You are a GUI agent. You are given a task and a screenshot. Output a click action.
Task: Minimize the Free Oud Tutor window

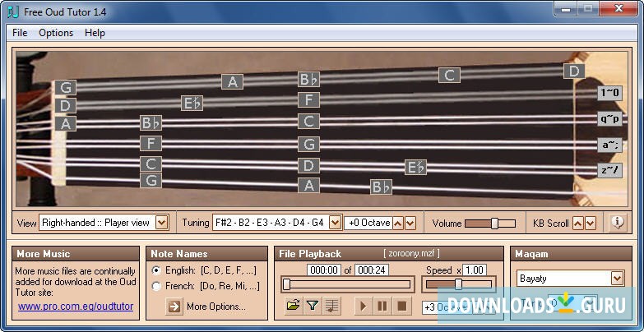[x=567, y=9]
